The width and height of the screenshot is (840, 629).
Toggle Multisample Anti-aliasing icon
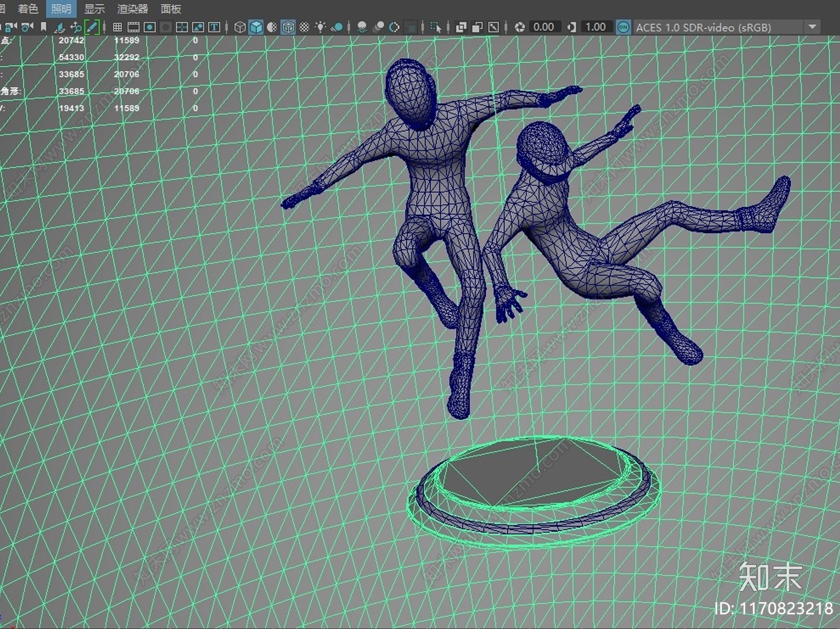point(394,27)
